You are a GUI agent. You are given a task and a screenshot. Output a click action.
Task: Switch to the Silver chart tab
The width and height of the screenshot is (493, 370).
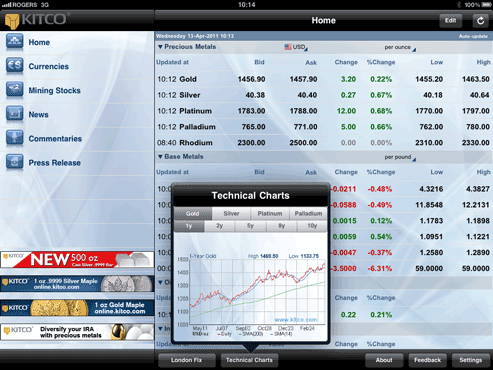[231, 213]
